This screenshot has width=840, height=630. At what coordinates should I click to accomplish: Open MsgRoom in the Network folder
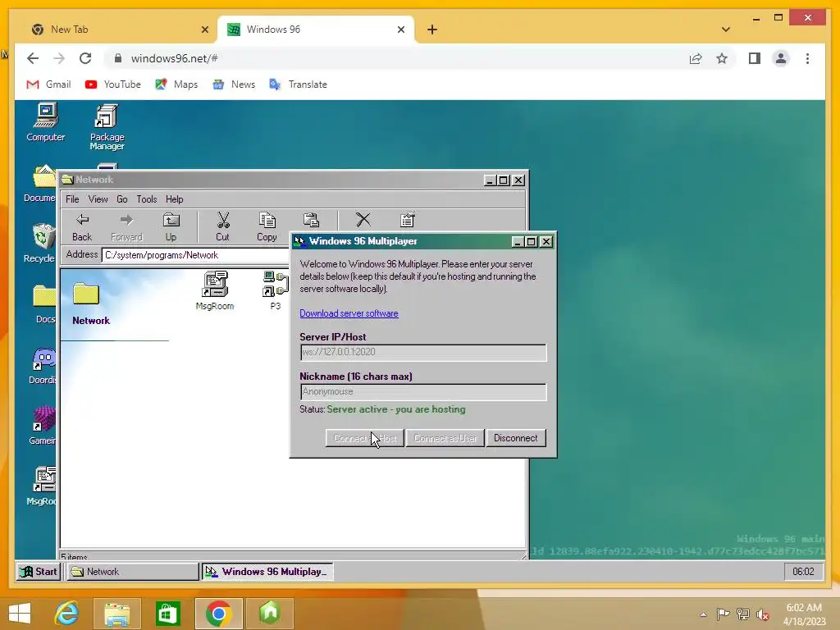215,291
